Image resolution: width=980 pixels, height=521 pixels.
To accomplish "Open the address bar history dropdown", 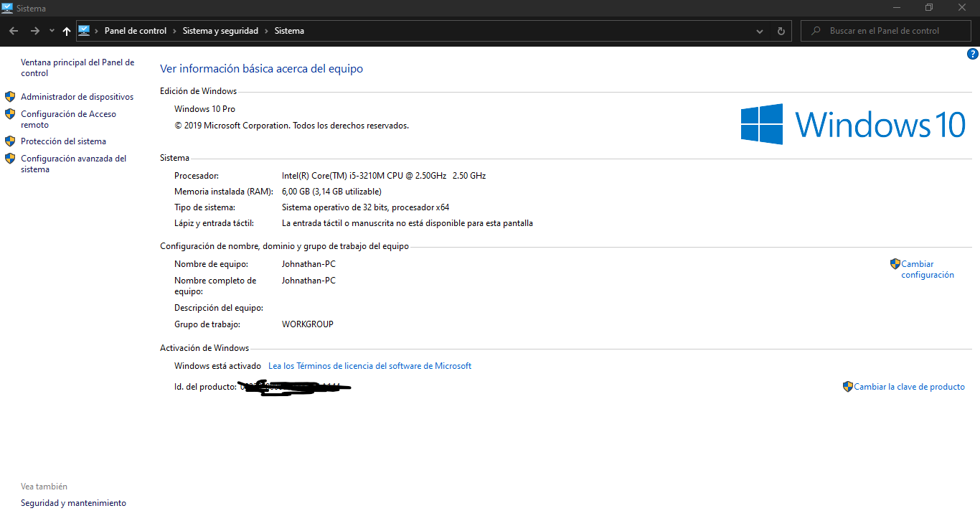I will [x=760, y=31].
